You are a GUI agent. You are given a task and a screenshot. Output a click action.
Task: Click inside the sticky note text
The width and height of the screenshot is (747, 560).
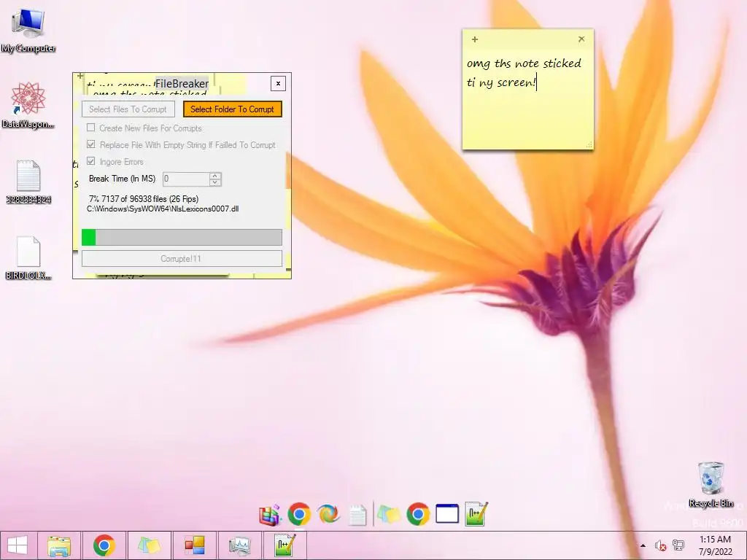click(x=524, y=73)
